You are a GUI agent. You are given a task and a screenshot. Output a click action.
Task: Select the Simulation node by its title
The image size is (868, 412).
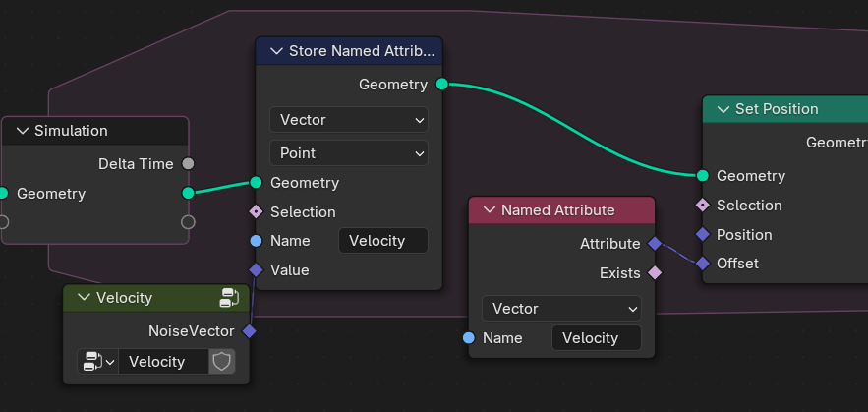(x=71, y=131)
